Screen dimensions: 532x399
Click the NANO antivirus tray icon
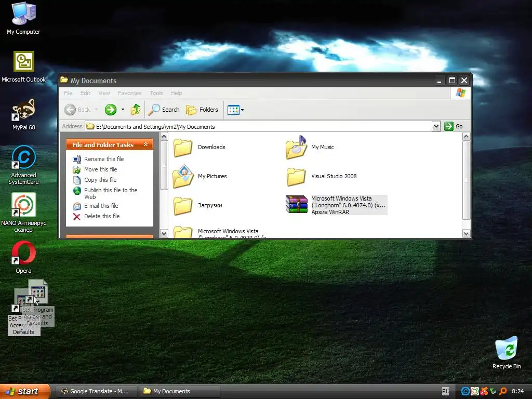click(x=475, y=391)
